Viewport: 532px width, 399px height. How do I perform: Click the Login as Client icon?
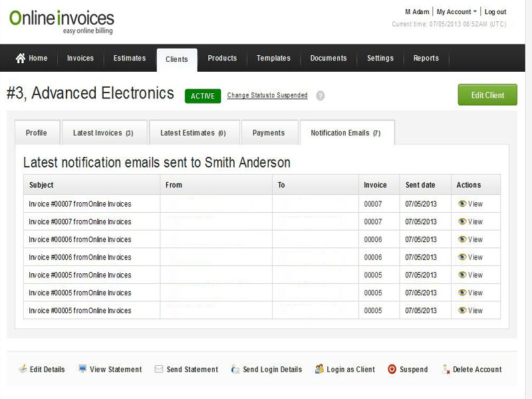pos(319,369)
